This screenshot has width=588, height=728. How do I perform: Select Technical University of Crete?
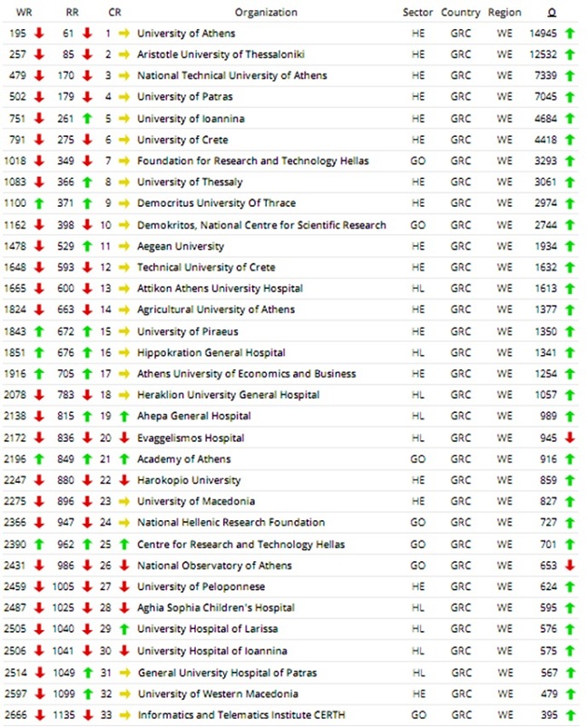click(x=206, y=268)
